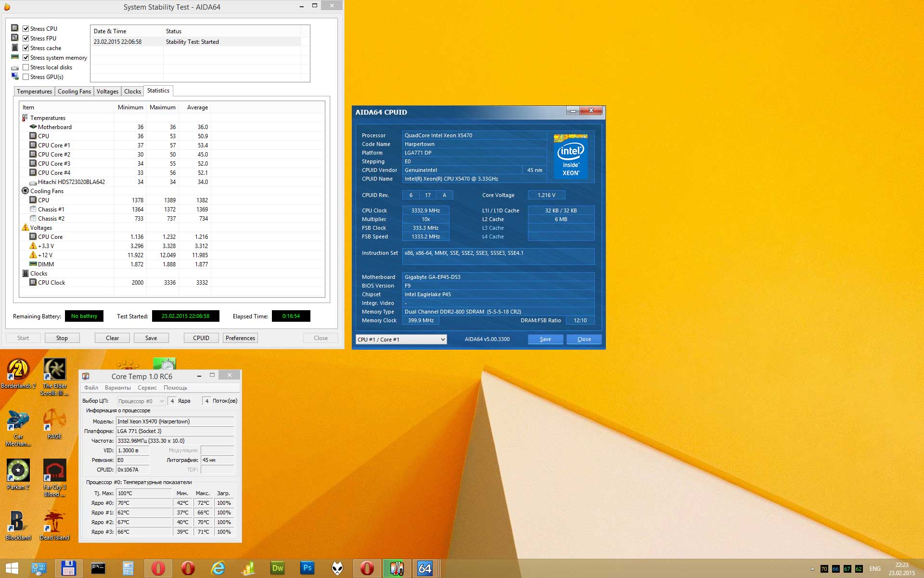Image resolution: width=924 pixels, height=578 pixels.
Task: Open Dreamweaver from the taskbar
Action: [278, 568]
